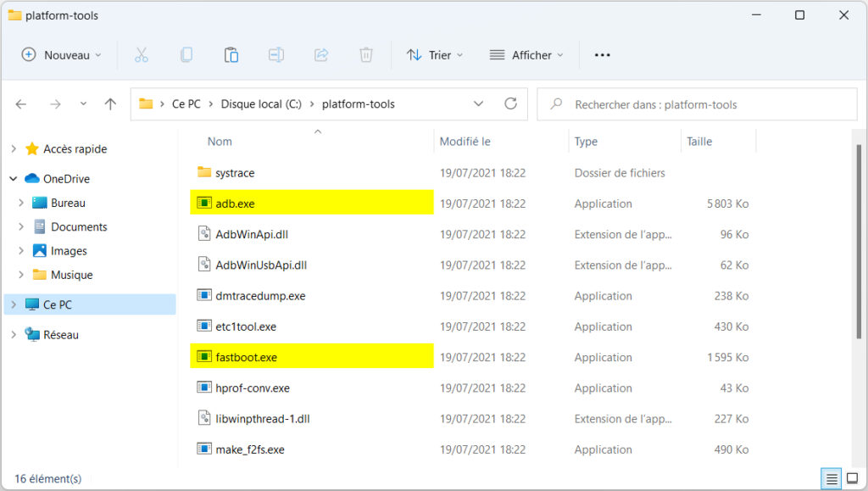Switch to thumbnail view at bottom right
This screenshot has width=868, height=491.
click(852, 479)
